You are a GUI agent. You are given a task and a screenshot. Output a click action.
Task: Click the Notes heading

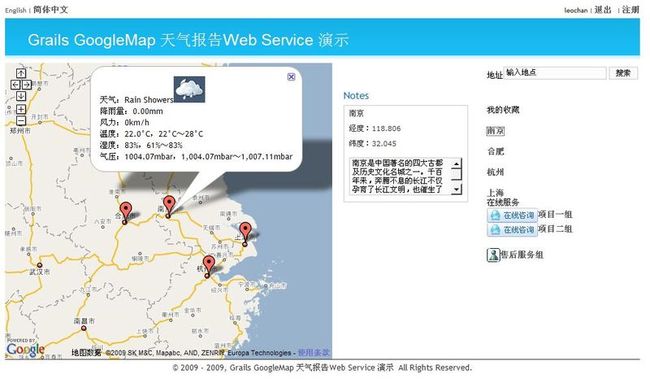click(x=356, y=96)
